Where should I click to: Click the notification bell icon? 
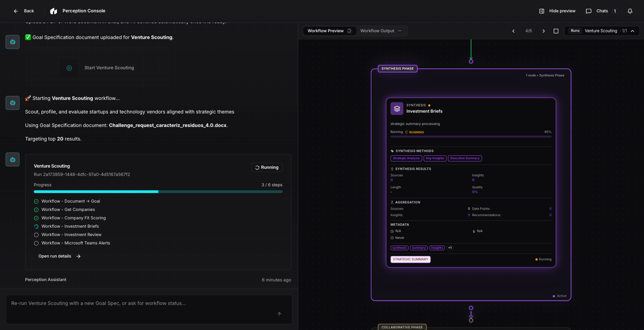click(630, 11)
